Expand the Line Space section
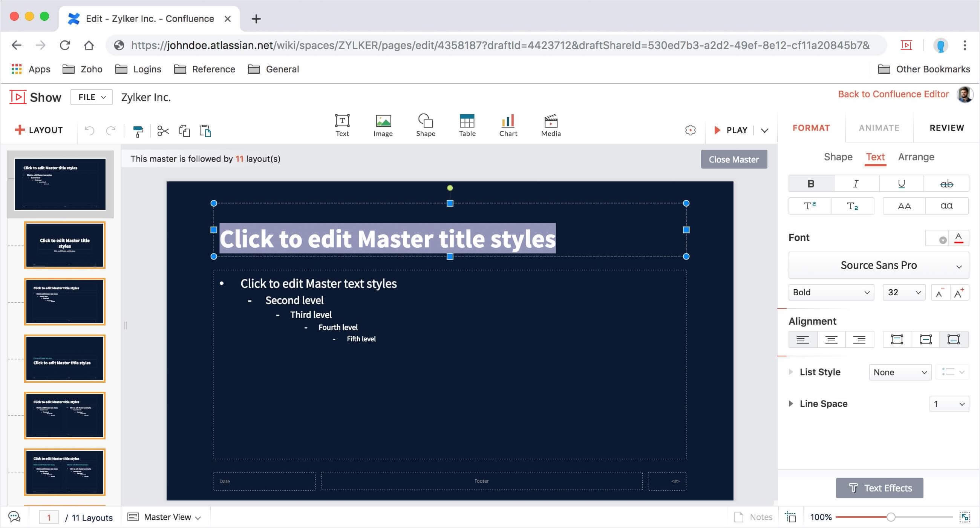 (791, 404)
